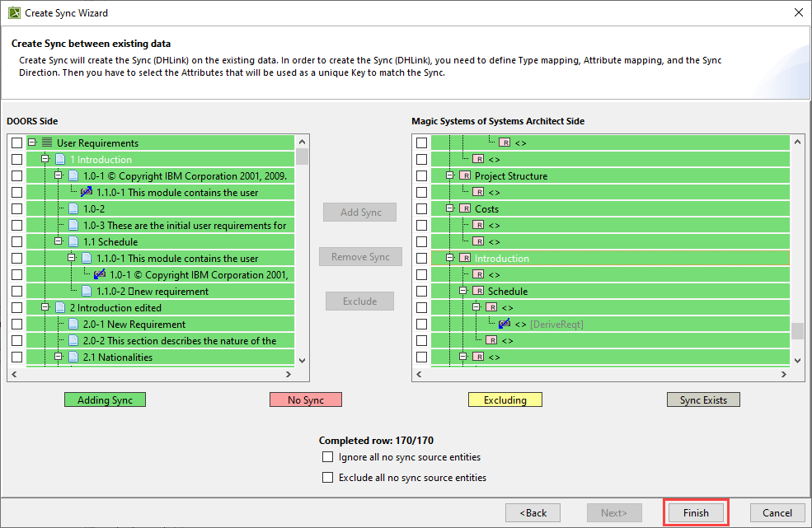Screen dimensions: 812x528
Task: Click the document icon beside 1 Introduction
Action: [60, 159]
